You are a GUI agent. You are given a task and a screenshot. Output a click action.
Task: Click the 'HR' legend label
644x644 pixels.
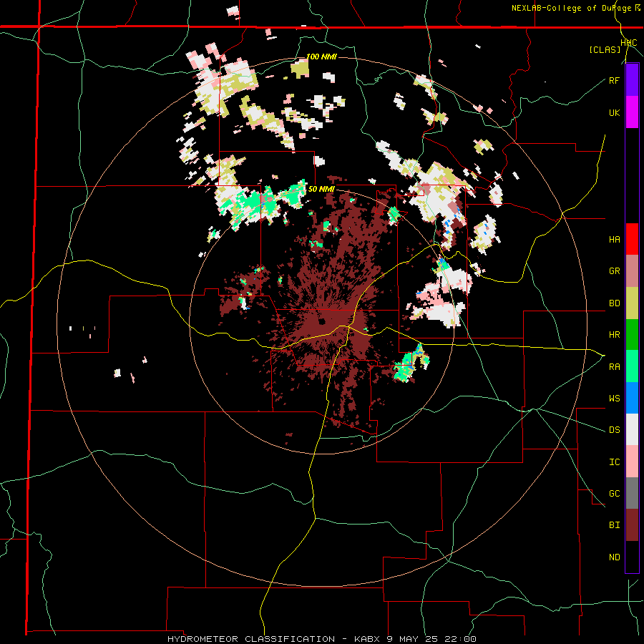coord(614,335)
